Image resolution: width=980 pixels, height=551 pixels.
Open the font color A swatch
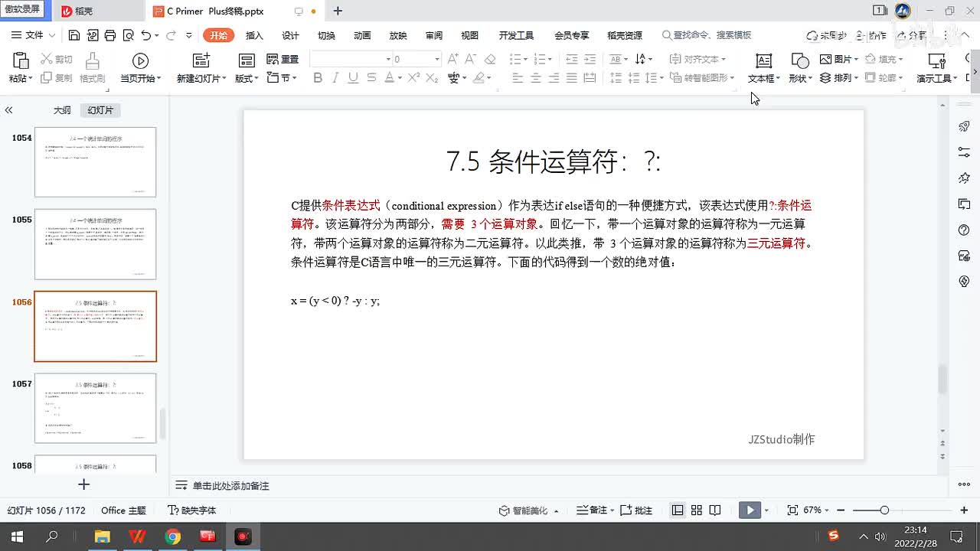[x=389, y=77]
